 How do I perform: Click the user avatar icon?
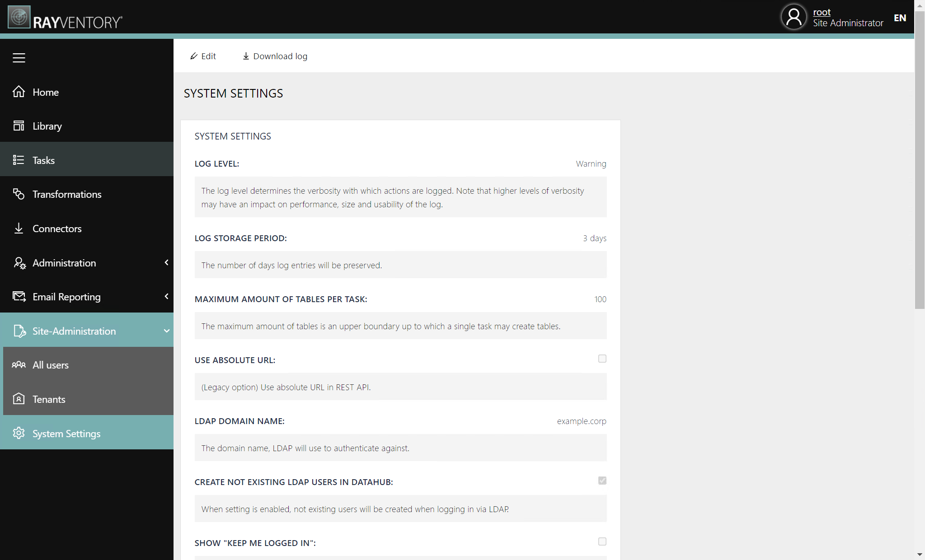tap(794, 17)
